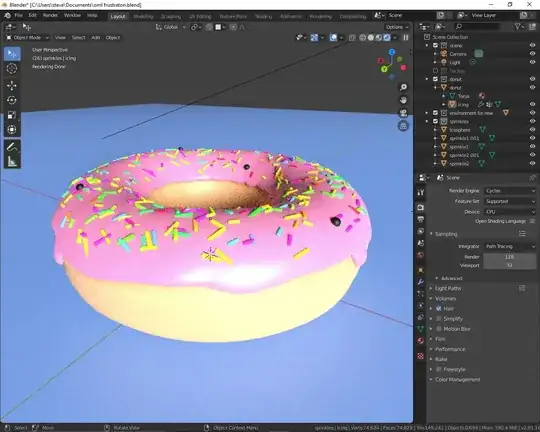Switch to the Shading workspace tab
The image size is (540, 432).
pos(263,17)
